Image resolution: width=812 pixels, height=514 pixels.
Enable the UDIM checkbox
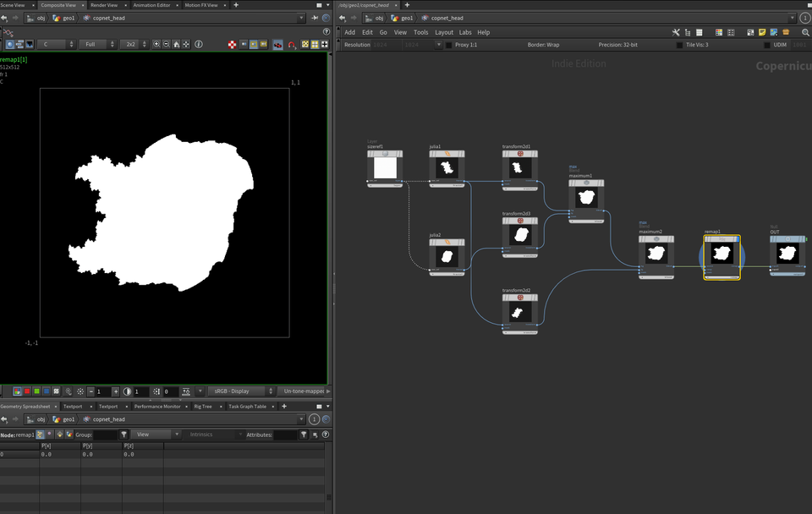[x=767, y=45]
